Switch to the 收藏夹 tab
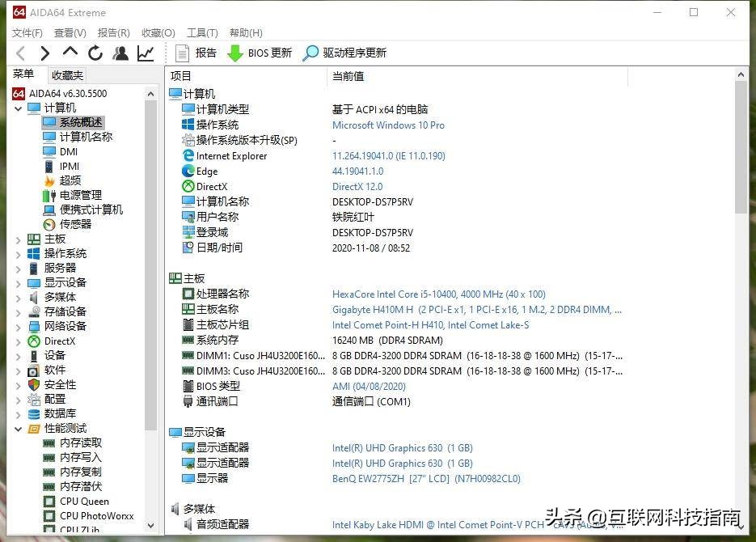Image resolution: width=756 pixels, height=542 pixels. coord(65,74)
